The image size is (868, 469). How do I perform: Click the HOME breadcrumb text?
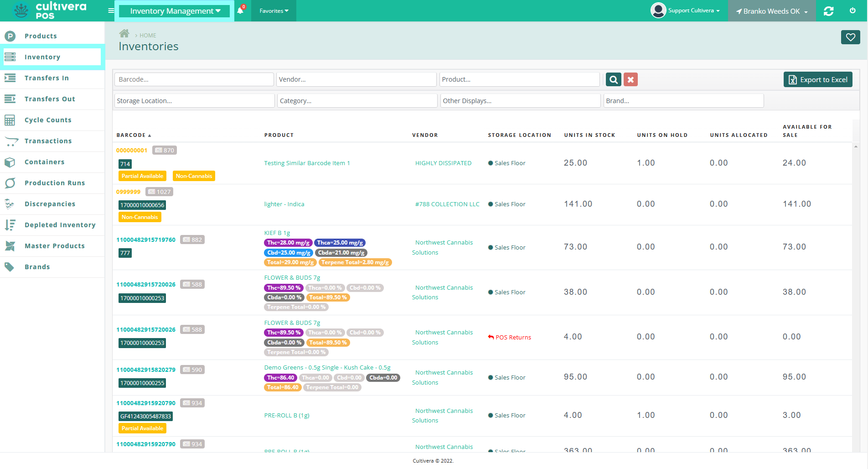tap(148, 35)
